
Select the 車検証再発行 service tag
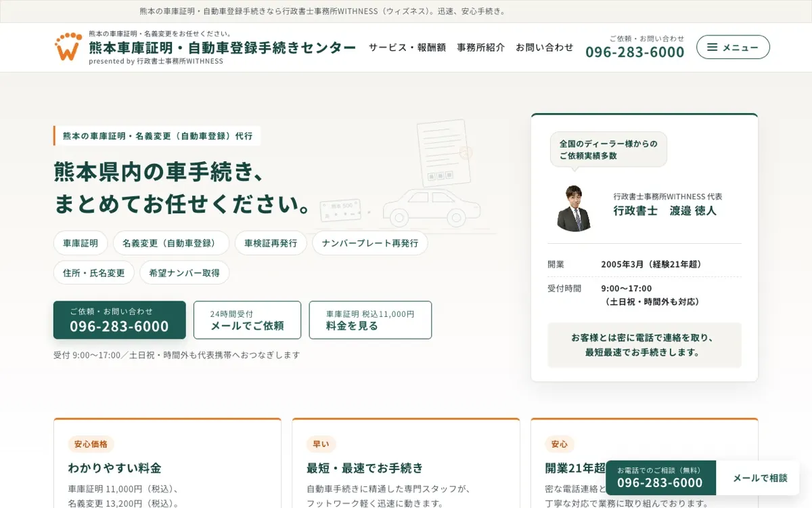pos(271,243)
